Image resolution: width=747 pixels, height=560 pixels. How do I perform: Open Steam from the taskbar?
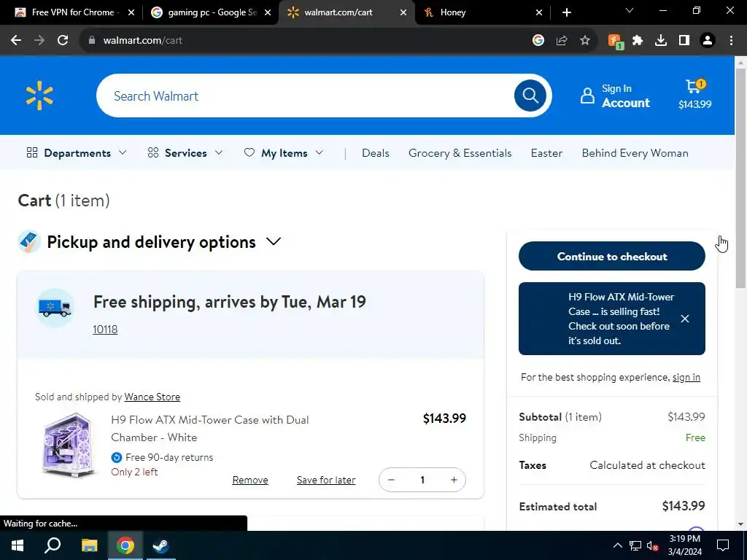point(160,545)
